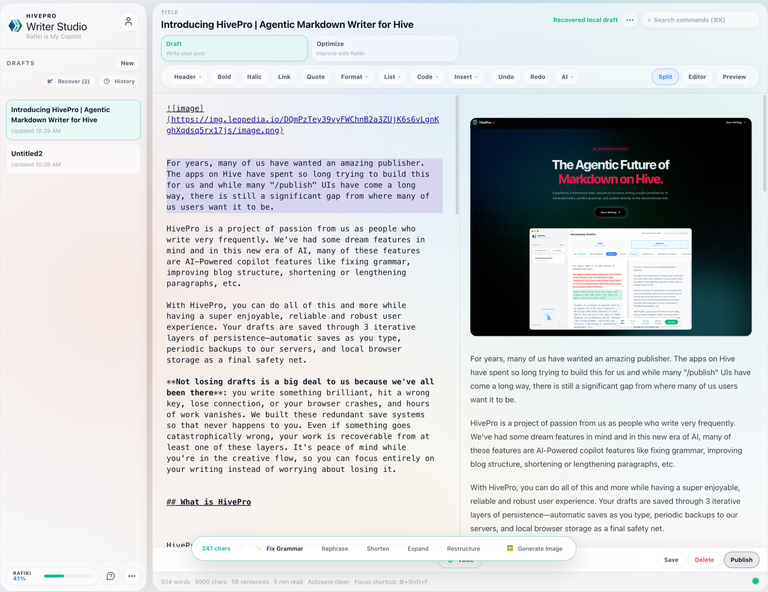The image size is (768, 592).
Task: Apply Italic formatting
Action: click(254, 77)
